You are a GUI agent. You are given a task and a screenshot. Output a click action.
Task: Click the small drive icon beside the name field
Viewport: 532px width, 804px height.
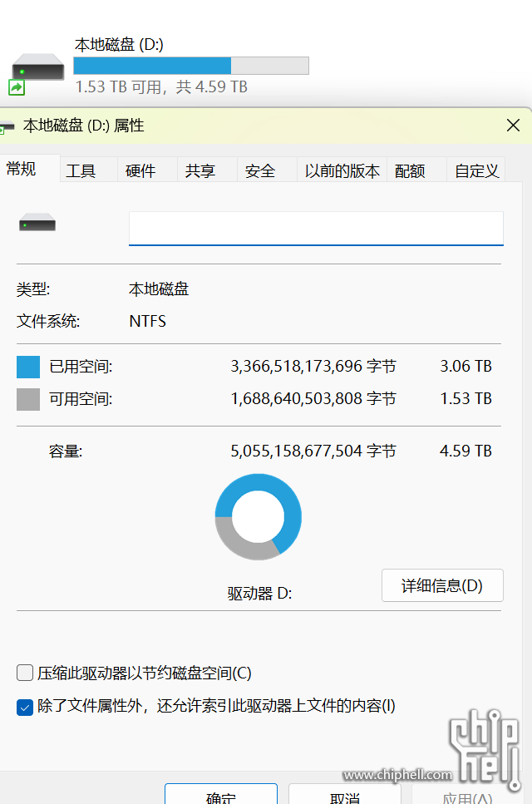coord(37,223)
